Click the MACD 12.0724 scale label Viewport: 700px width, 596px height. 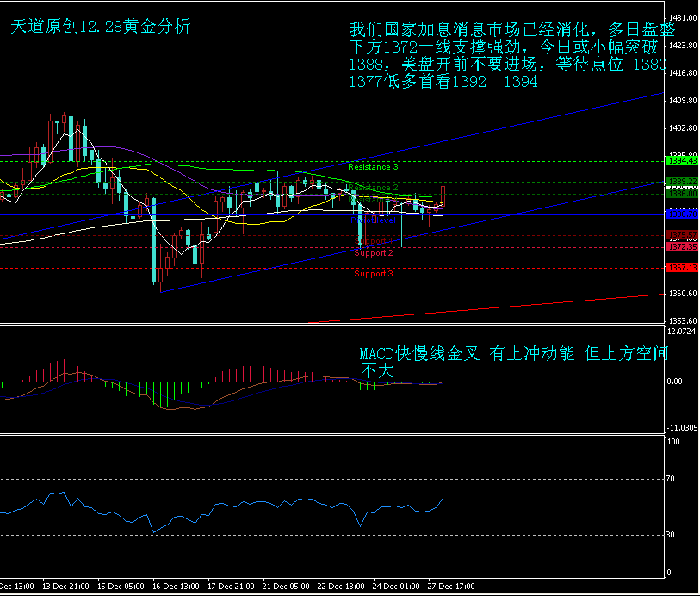click(x=683, y=332)
